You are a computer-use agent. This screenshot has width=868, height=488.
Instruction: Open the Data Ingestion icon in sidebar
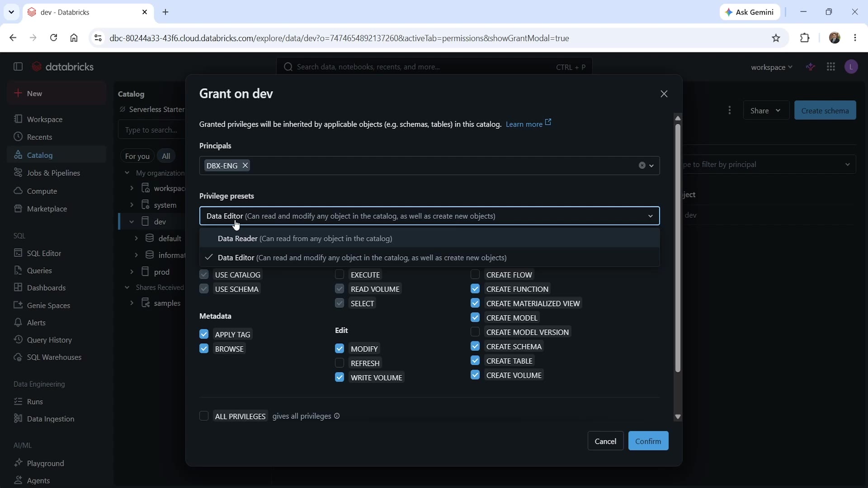point(18,418)
